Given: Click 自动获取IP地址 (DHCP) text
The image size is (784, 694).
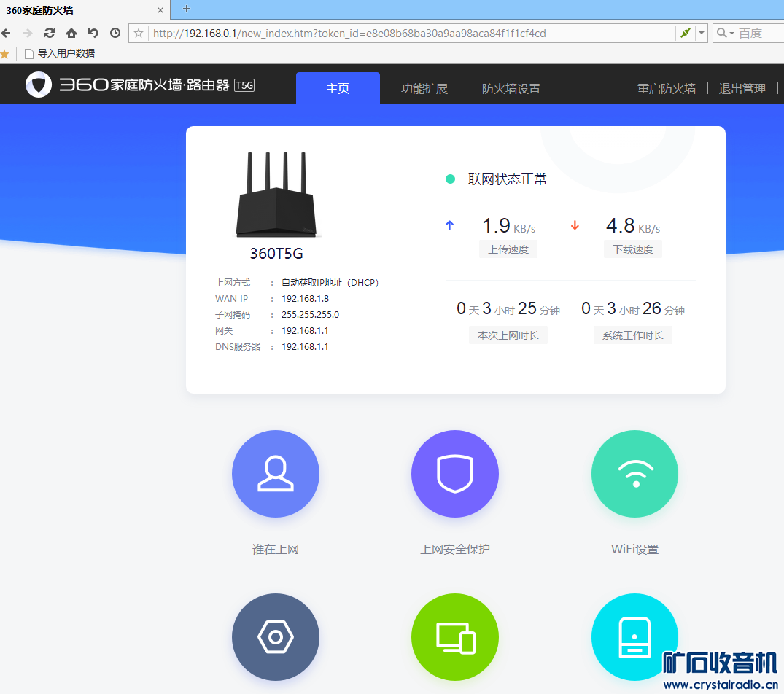Looking at the screenshot, I should click(330, 283).
